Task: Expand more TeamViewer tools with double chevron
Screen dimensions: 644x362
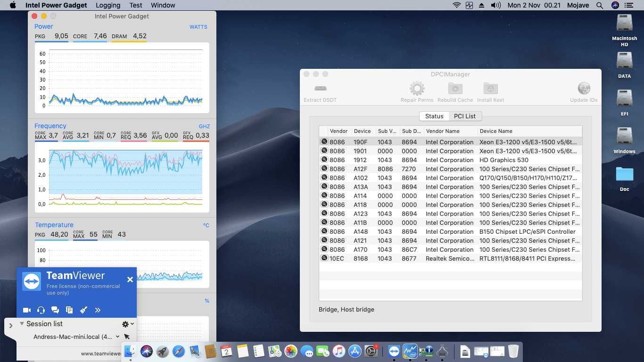Action: [98, 310]
